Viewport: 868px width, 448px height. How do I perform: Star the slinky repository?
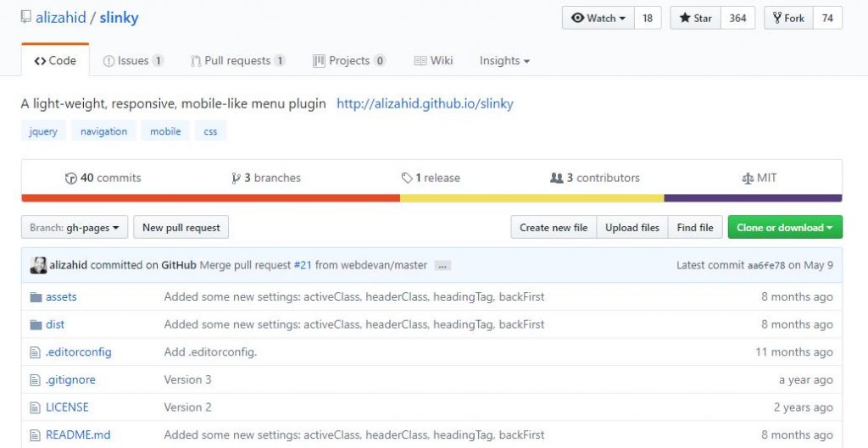(x=695, y=18)
